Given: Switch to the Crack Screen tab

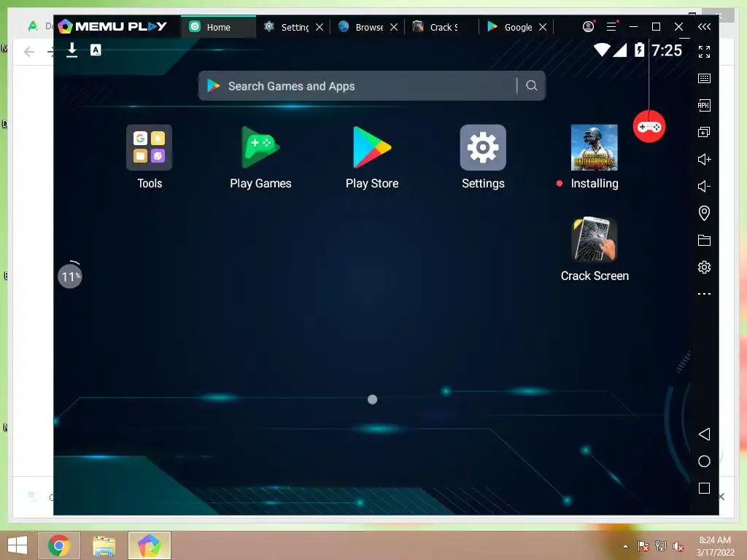Looking at the screenshot, I should point(436,27).
